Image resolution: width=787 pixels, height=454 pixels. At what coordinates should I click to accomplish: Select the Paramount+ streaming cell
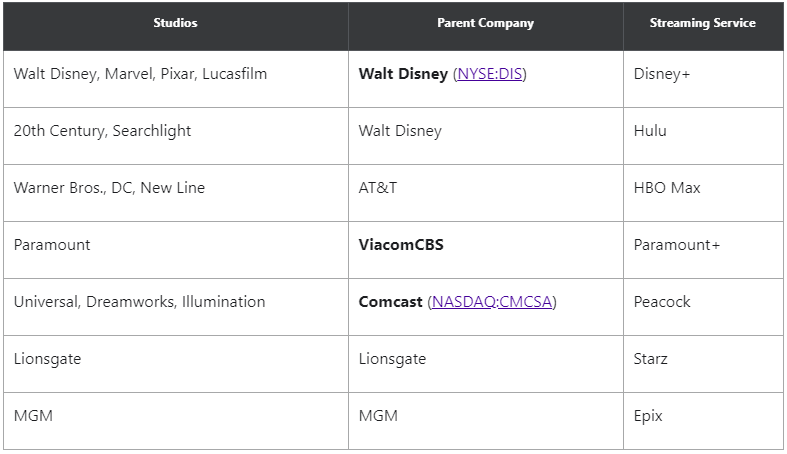(676, 245)
